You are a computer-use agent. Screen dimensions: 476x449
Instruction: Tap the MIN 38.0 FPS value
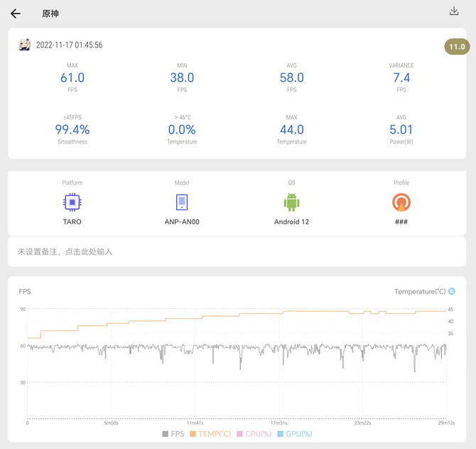coord(182,77)
